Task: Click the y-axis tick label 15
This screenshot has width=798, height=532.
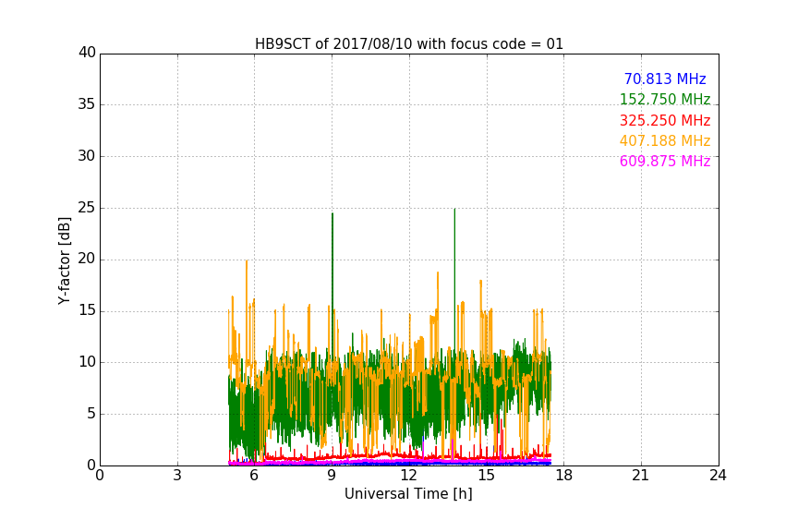Action: tap(87, 310)
